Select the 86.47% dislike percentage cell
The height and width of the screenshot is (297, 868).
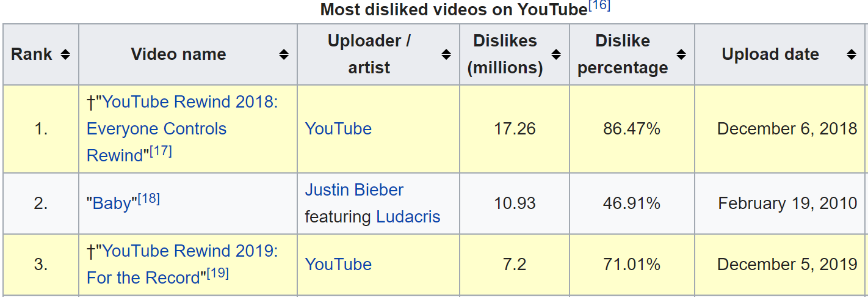point(632,129)
